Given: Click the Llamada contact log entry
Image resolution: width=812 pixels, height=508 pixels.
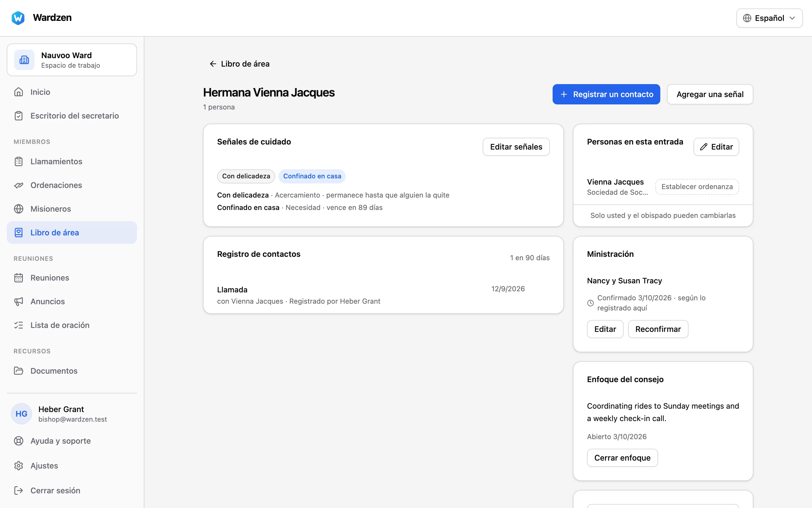Looking at the screenshot, I should click(x=383, y=295).
